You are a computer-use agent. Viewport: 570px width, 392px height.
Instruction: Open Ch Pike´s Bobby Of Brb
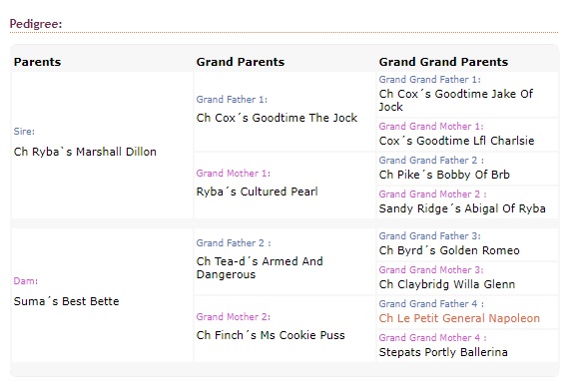[444, 175]
